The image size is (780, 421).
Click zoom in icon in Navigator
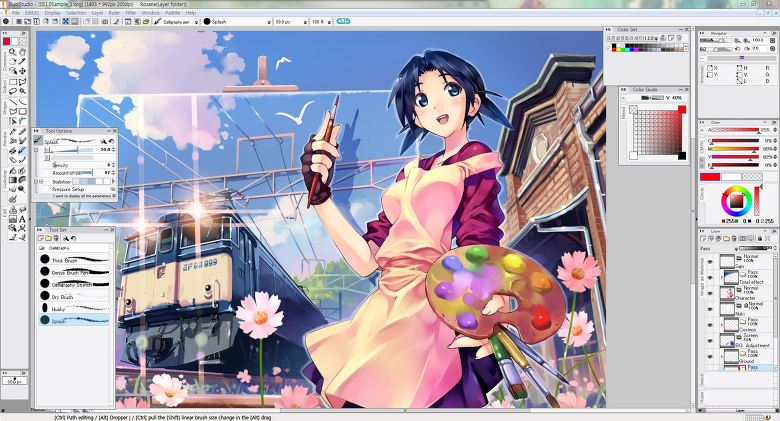(x=747, y=40)
